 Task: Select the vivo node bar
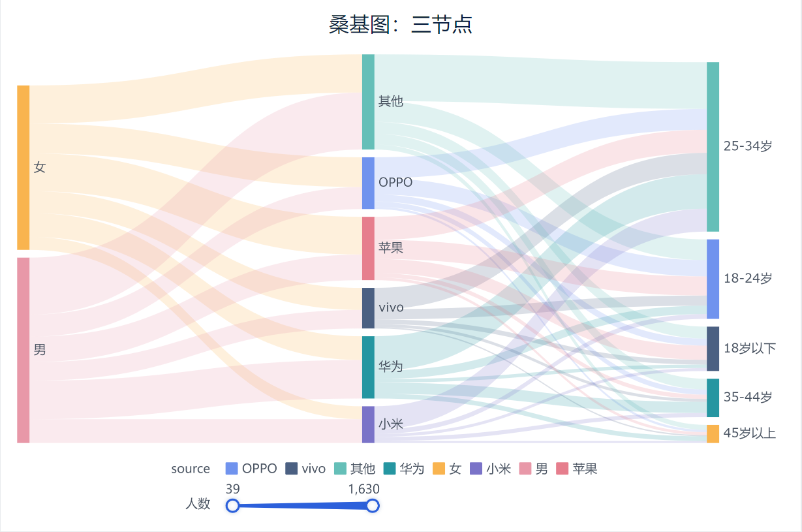click(368, 308)
